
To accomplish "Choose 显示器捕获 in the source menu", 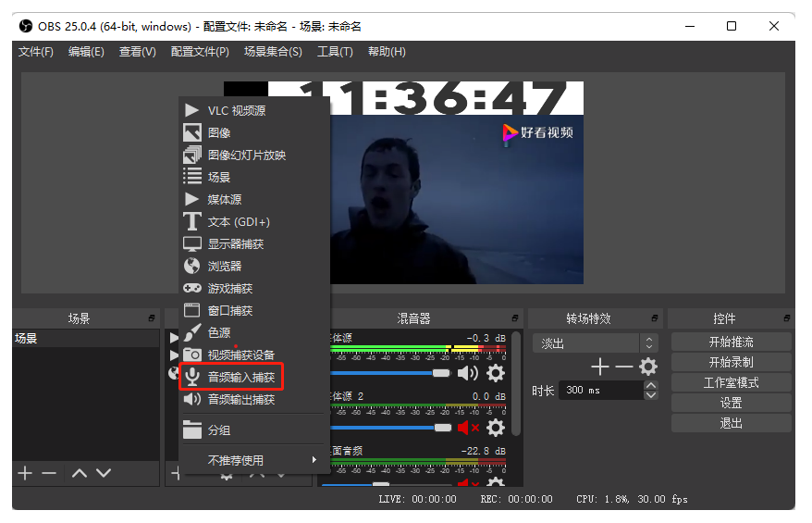I will pyautogui.click(x=235, y=244).
